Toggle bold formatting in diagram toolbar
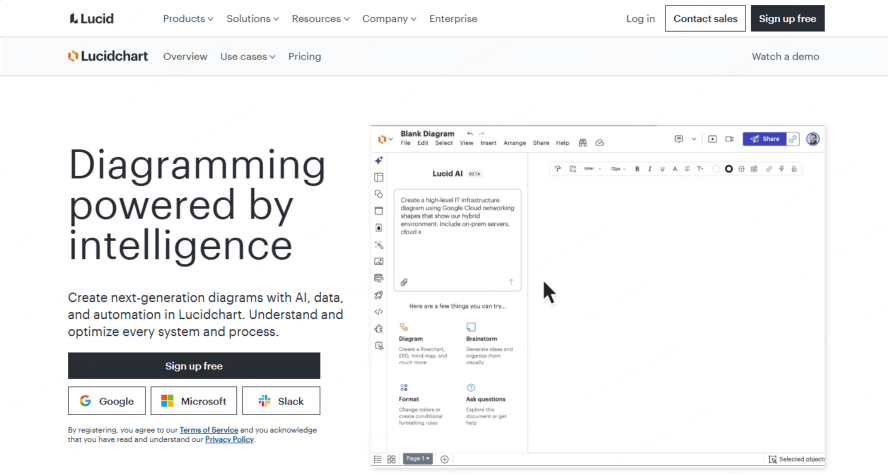 [638, 169]
